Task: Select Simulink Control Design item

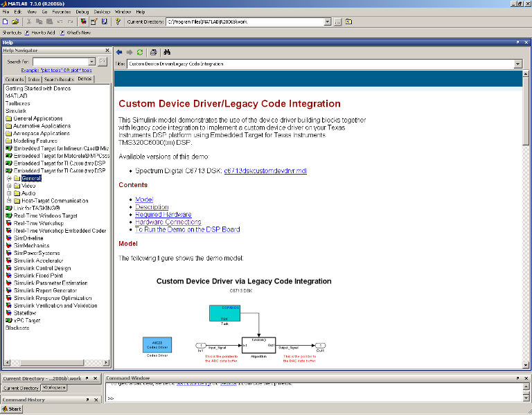Action: coord(42,268)
